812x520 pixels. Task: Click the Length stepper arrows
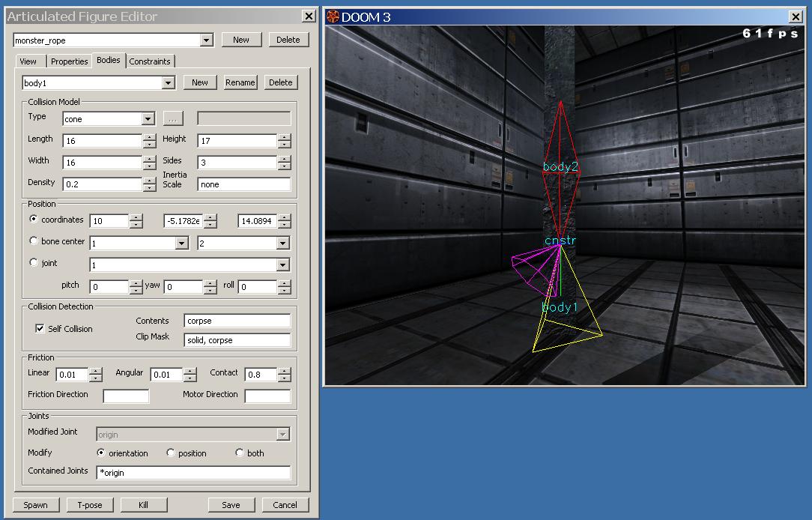tap(149, 141)
